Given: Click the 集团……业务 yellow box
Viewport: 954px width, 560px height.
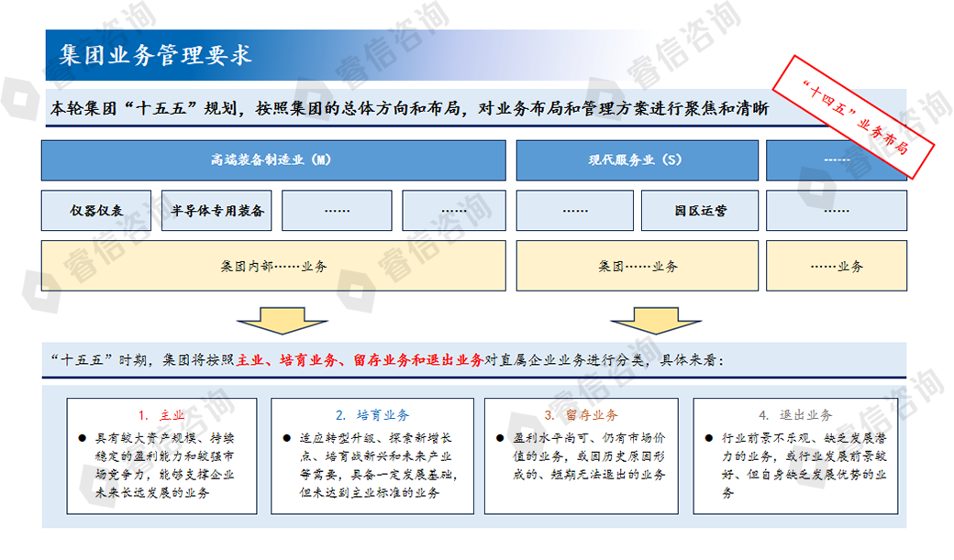Looking at the screenshot, I should [636, 267].
